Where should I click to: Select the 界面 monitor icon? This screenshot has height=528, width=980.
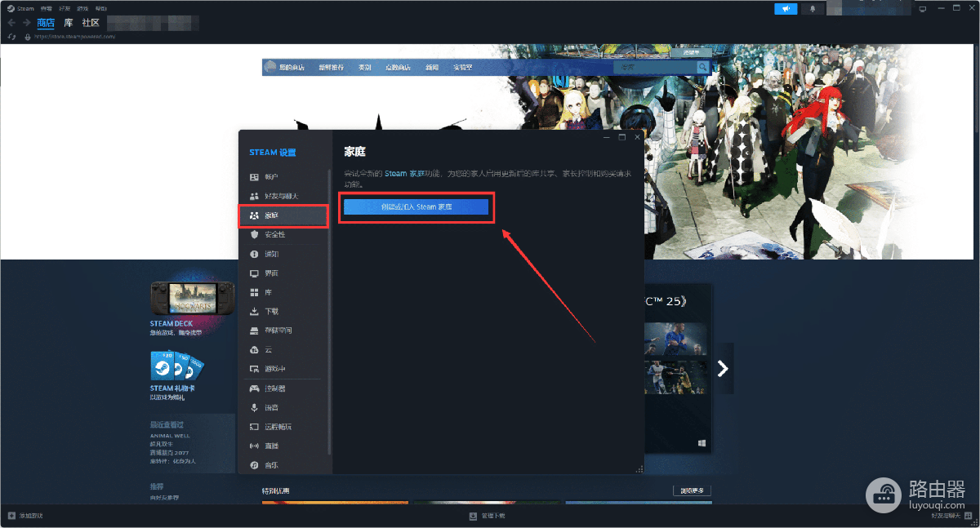click(x=254, y=273)
